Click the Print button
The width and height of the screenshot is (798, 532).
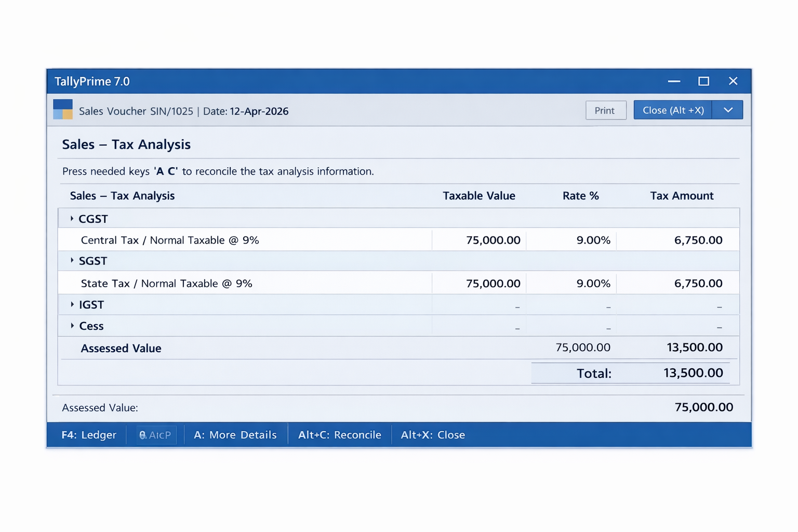(x=605, y=110)
